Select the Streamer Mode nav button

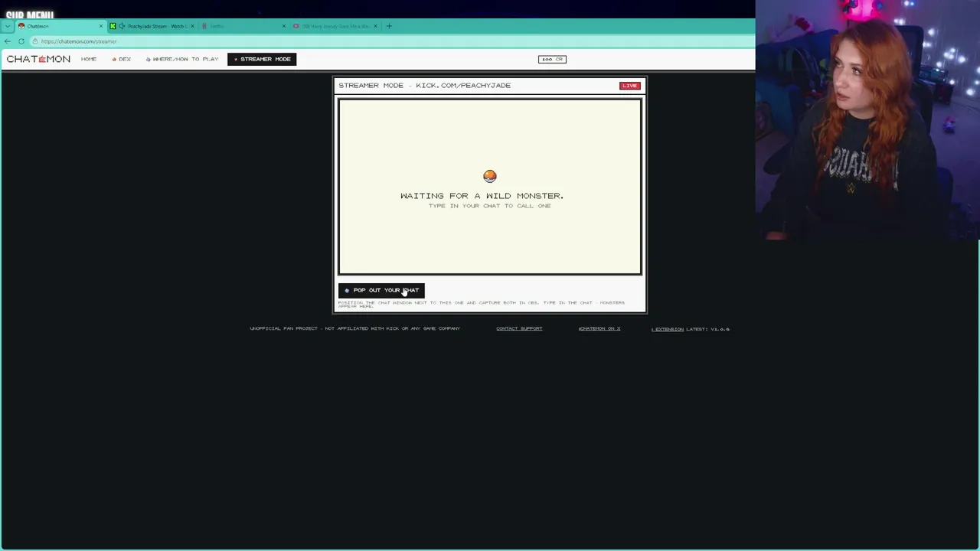point(262,59)
